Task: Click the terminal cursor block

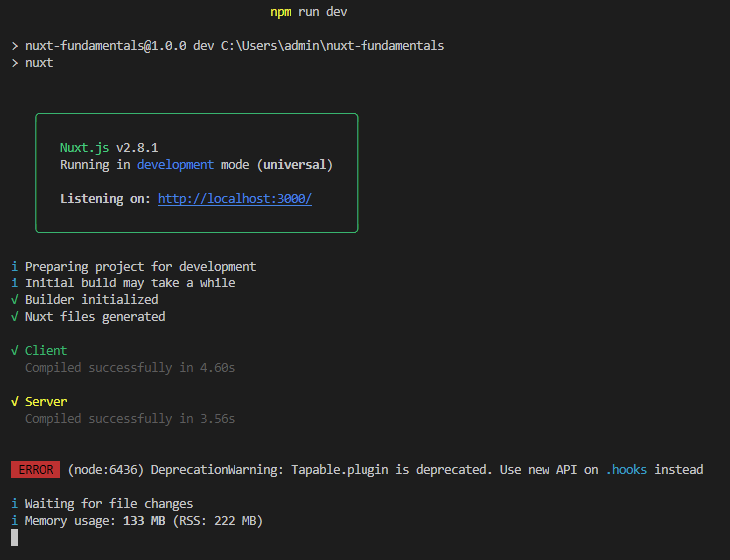Action: coord(14,538)
